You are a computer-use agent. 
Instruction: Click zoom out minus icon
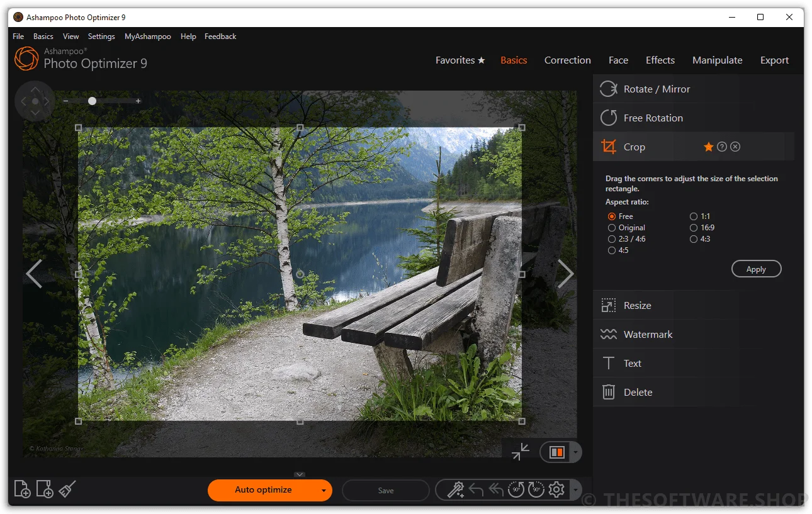[x=65, y=101]
